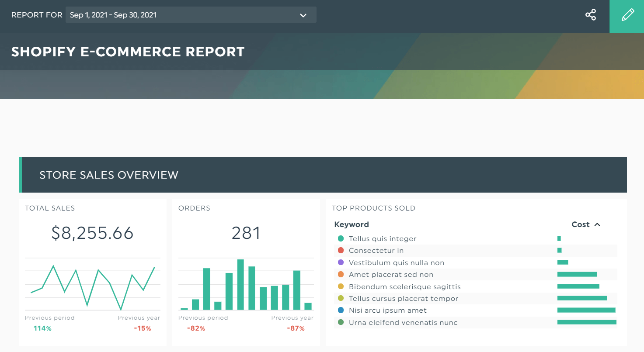Click dark green dot beside Urna eleifend venenatis nunc
This screenshot has height=352, width=644.
[341, 322]
